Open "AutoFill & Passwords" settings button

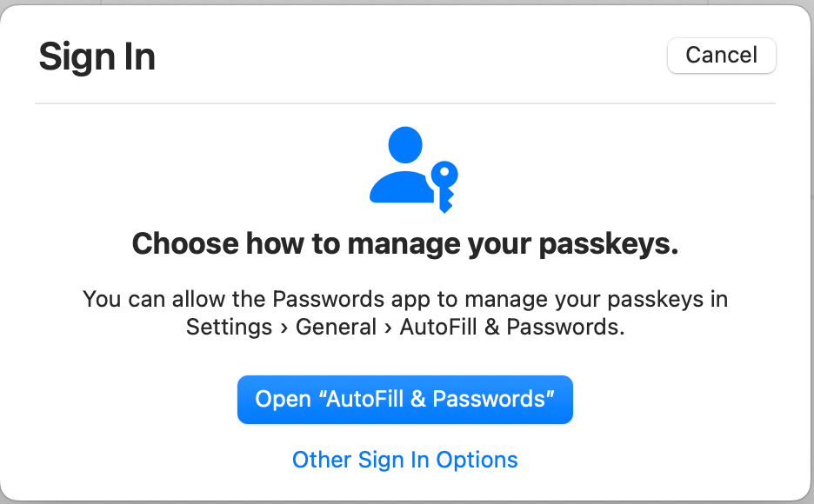pos(404,400)
